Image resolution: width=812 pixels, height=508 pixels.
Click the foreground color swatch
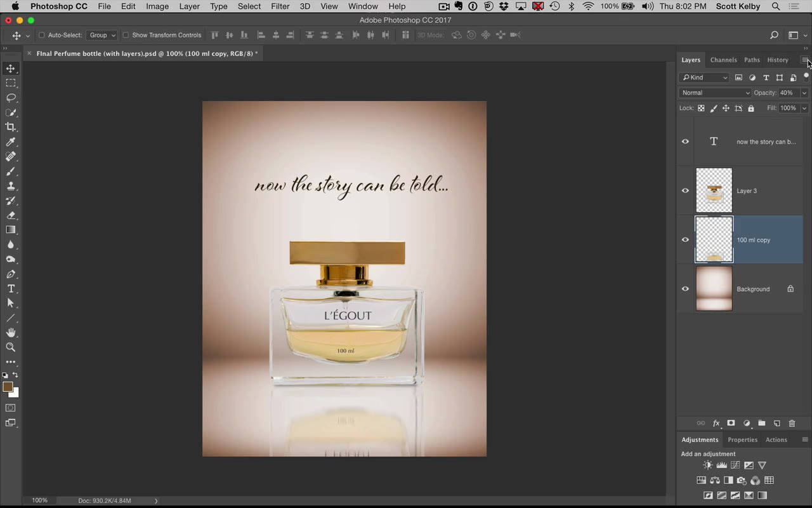[x=8, y=387]
